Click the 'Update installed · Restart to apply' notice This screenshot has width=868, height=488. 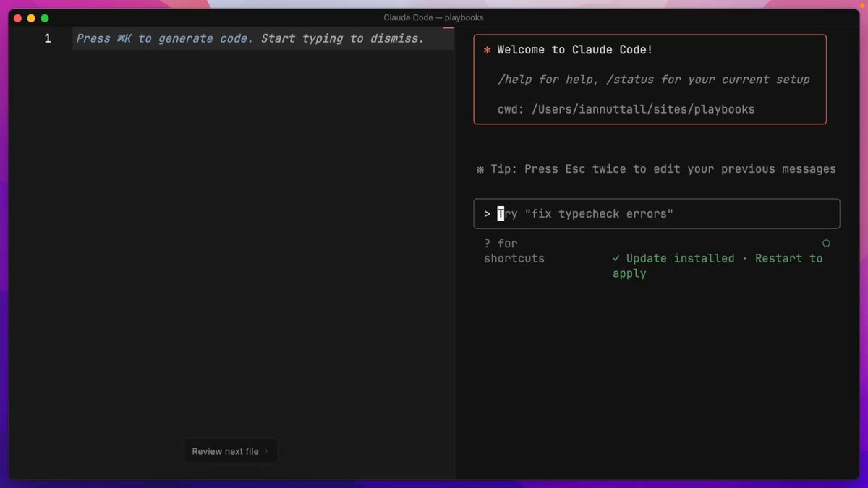click(x=718, y=266)
